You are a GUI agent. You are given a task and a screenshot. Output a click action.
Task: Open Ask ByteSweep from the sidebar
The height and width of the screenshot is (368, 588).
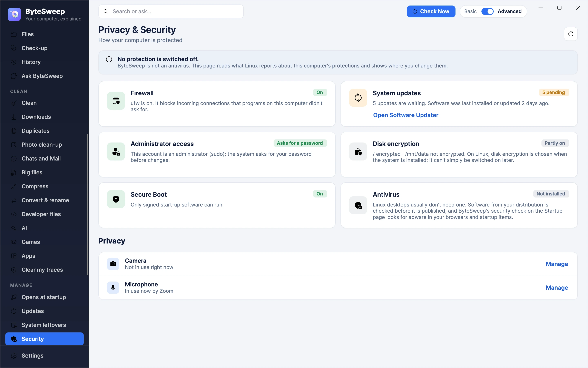(45, 76)
